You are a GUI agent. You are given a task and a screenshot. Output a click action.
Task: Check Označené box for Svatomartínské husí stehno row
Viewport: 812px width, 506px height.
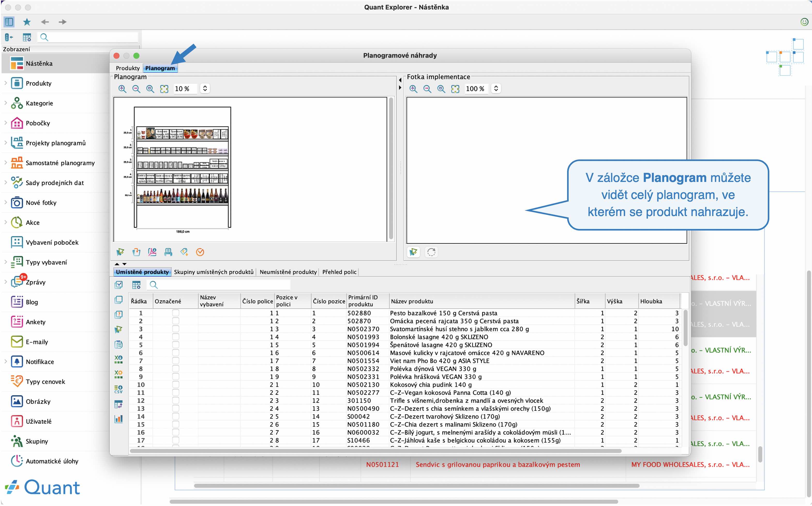pos(175,329)
